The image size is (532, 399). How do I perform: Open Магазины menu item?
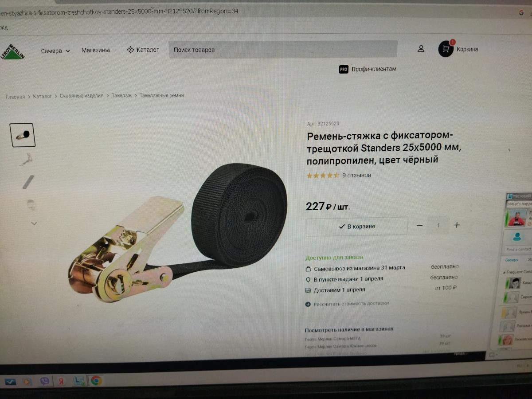(x=96, y=50)
